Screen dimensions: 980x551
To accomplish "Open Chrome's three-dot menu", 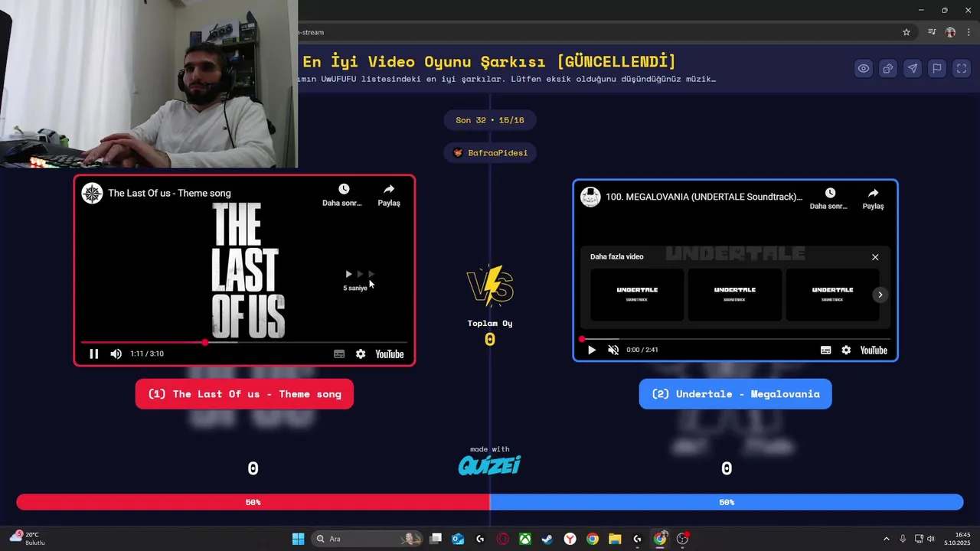I will (x=969, y=32).
